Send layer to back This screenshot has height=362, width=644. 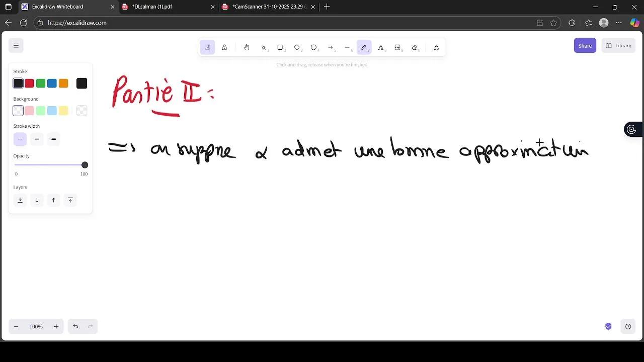(x=20, y=200)
